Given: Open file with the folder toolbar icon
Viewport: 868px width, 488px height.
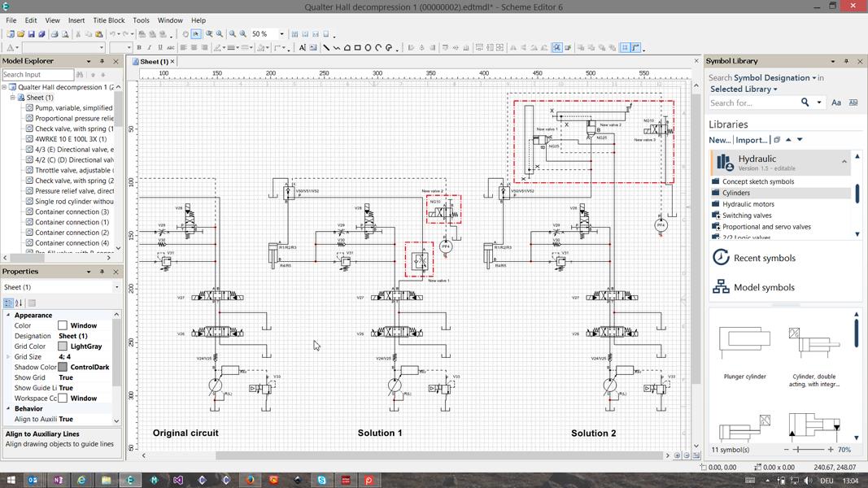Looking at the screenshot, I should [20, 34].
